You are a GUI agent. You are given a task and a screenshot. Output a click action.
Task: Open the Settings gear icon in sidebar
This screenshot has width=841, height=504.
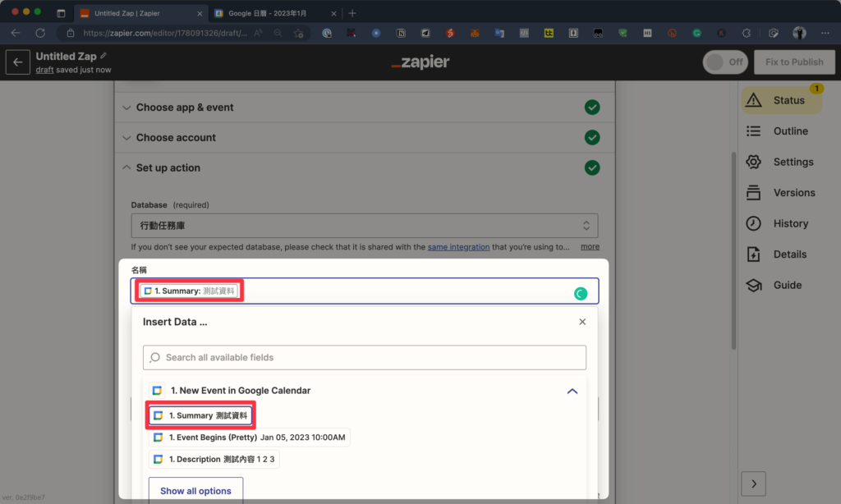754,162
